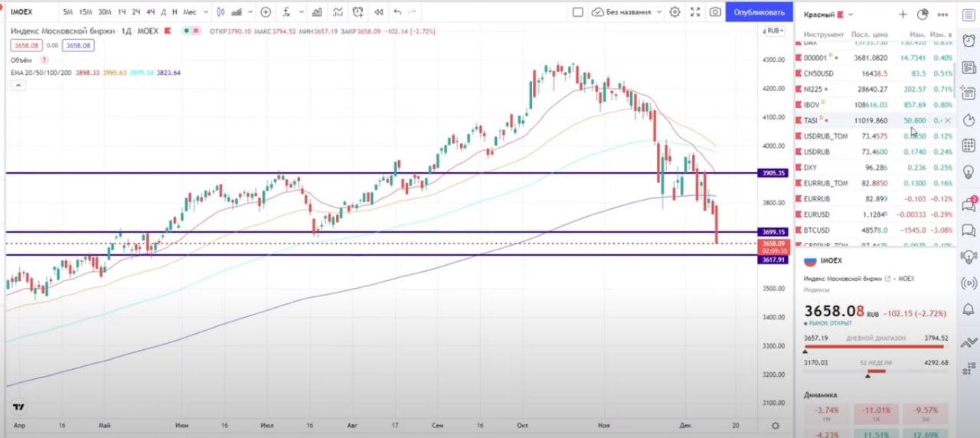Image resolution: width=980 pixels, height=438 pixels.
Task: Open the watchlist three-dot menu
Action: click(942, 15)
